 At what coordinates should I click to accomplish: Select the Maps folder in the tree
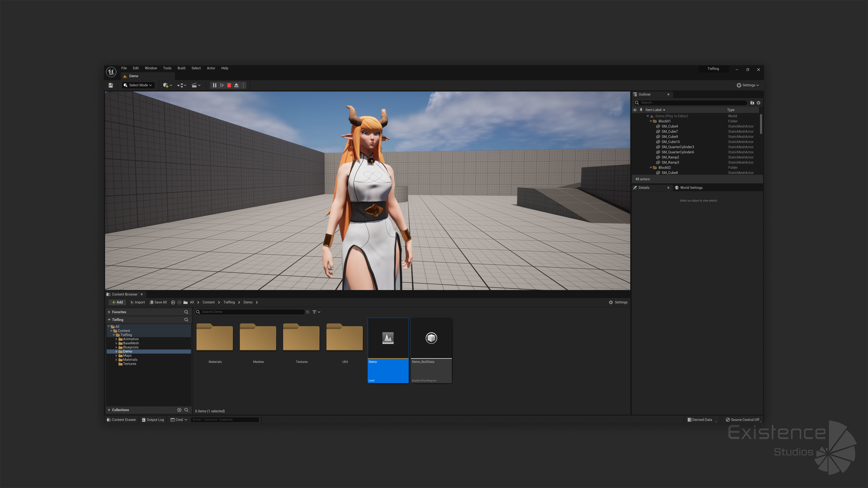tap(127, 356)
